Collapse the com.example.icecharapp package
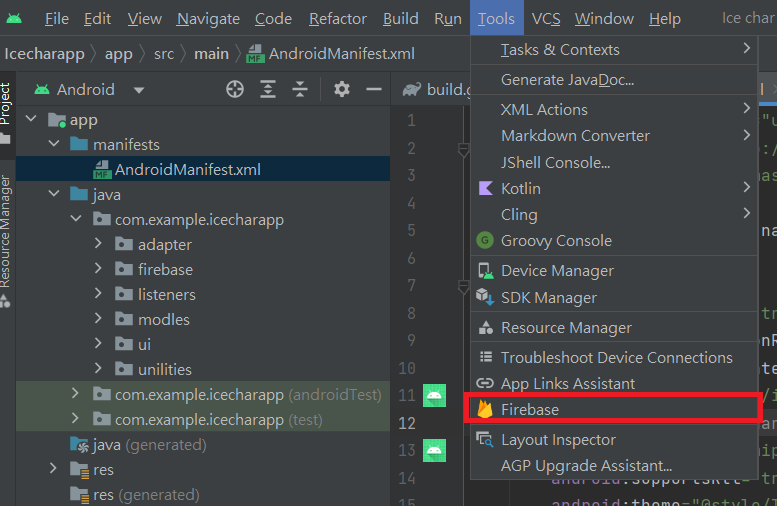The width and height of the screenshot is (777, 506). tap(76, 218)
